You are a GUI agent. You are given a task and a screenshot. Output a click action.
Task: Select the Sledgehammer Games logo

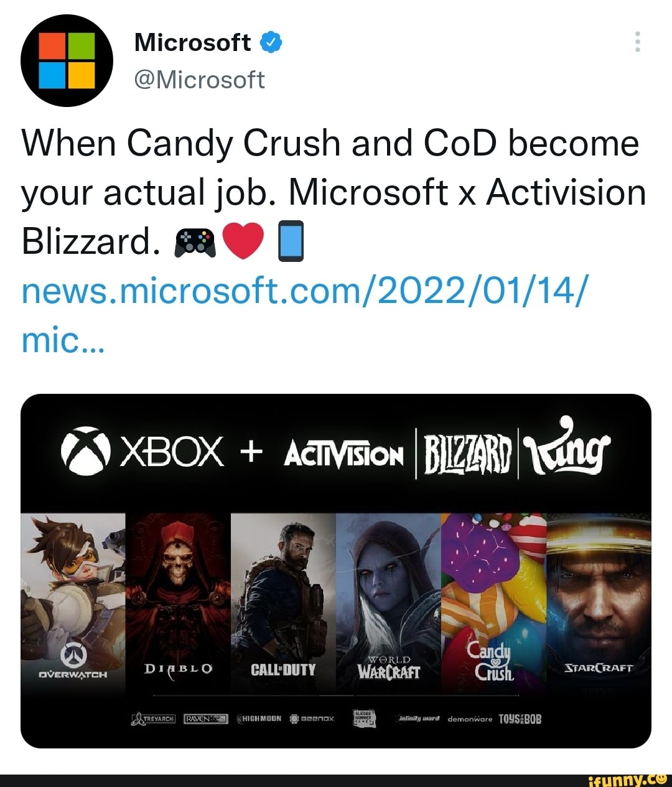[363, 717]
